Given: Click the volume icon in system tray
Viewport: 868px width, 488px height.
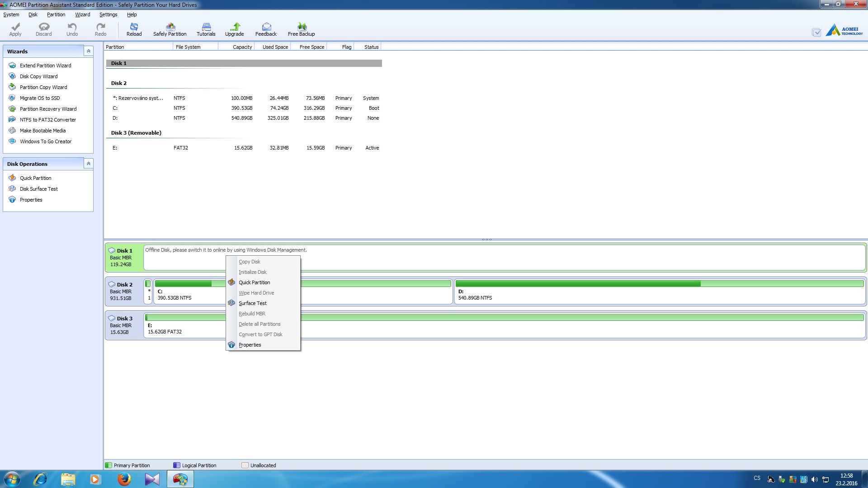Looking at the screenshot, I should [x=814, y=479].
